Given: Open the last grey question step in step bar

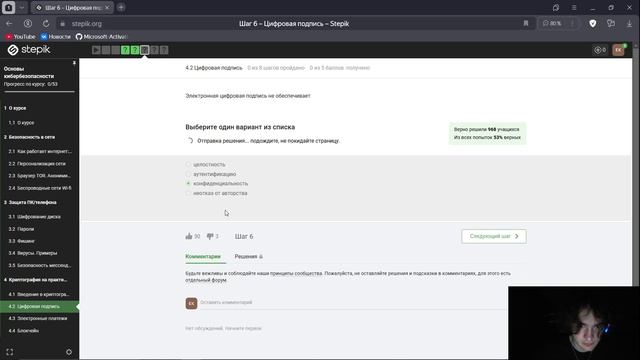Looking at the screenshot, I should click(x=164, y=50).
